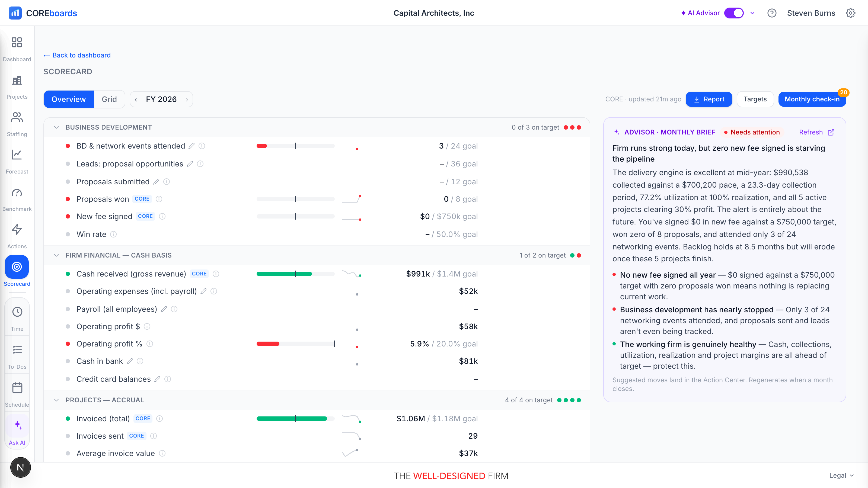This screenshot has width=868, height=488.
Task: Click '4 of 4 on target' summary
Action: (x=529, y=400)
